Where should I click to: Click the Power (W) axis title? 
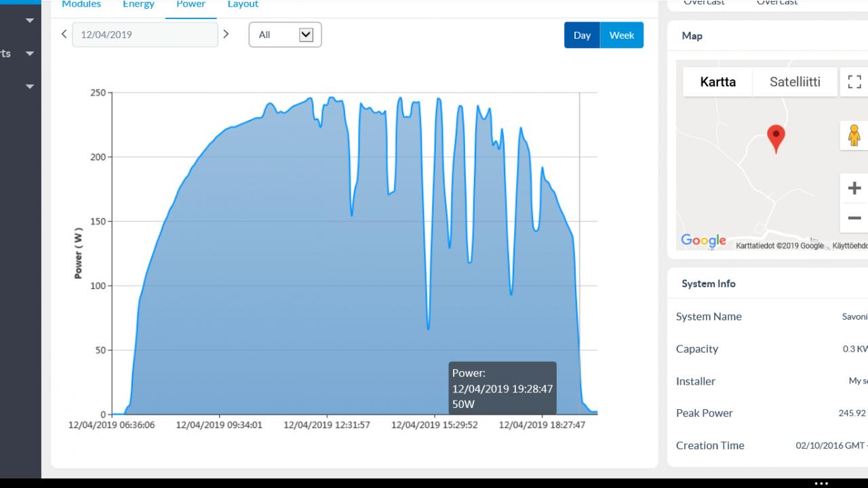point(79,253)
